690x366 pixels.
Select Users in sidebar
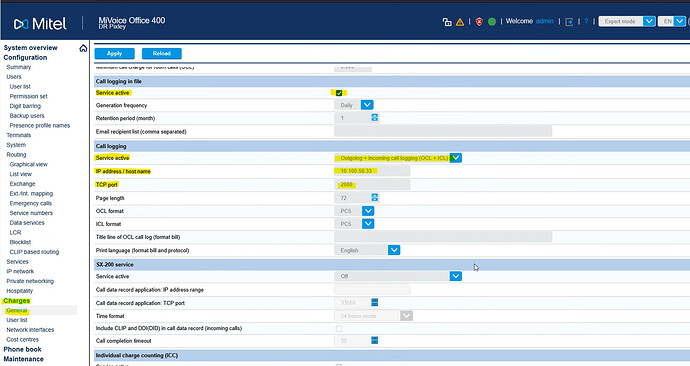click(x=14, y=77)
